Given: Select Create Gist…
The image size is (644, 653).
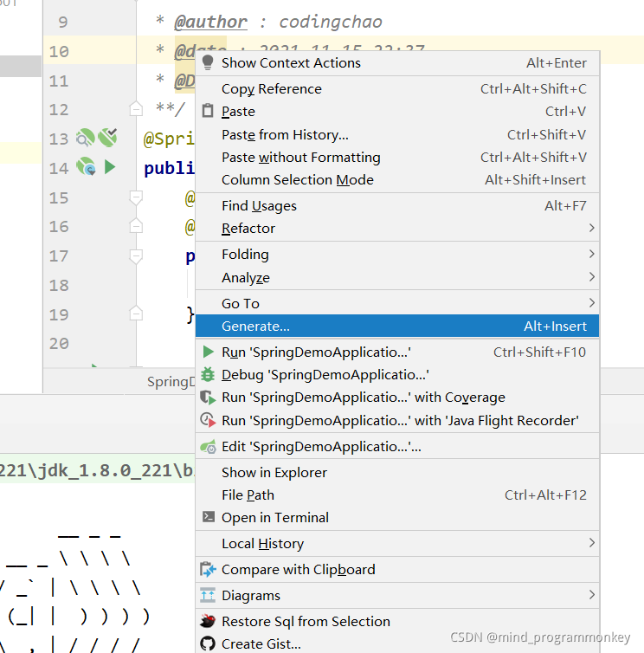Looking at the screenshot, I should tap(397, 643).
